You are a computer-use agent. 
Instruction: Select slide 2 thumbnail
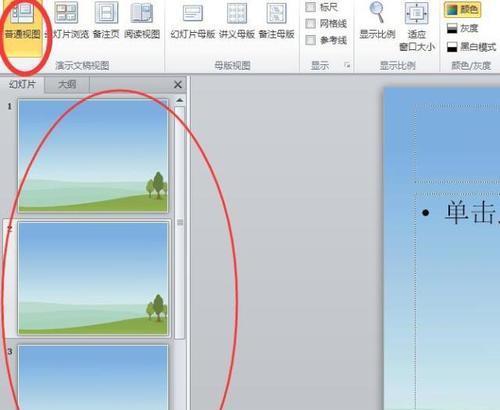click(x=93, y=278)
